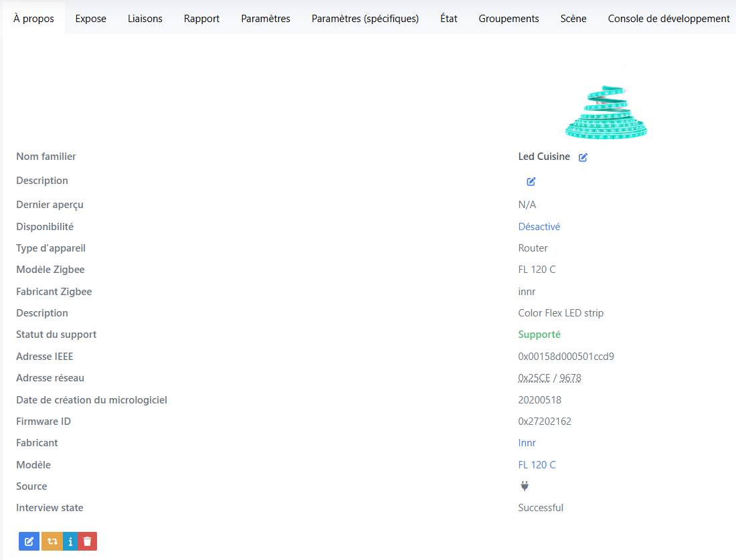Click the Zigbee model value FL 120 C

[537, 270]
